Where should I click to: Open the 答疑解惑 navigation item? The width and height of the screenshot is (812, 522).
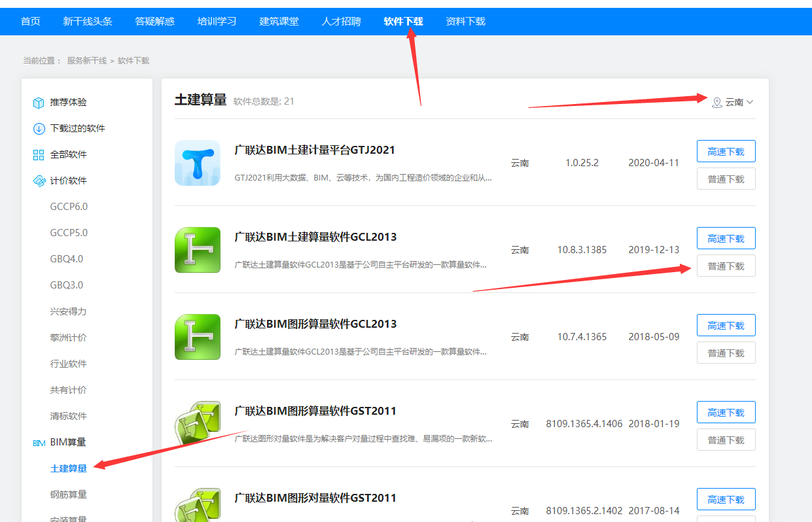pos(155,22)
